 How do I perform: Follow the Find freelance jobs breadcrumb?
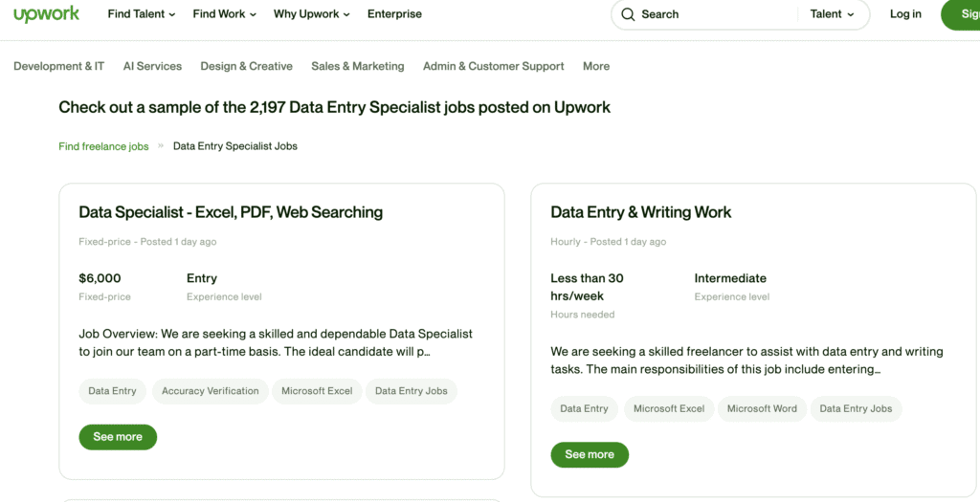(x=103, y=146)
